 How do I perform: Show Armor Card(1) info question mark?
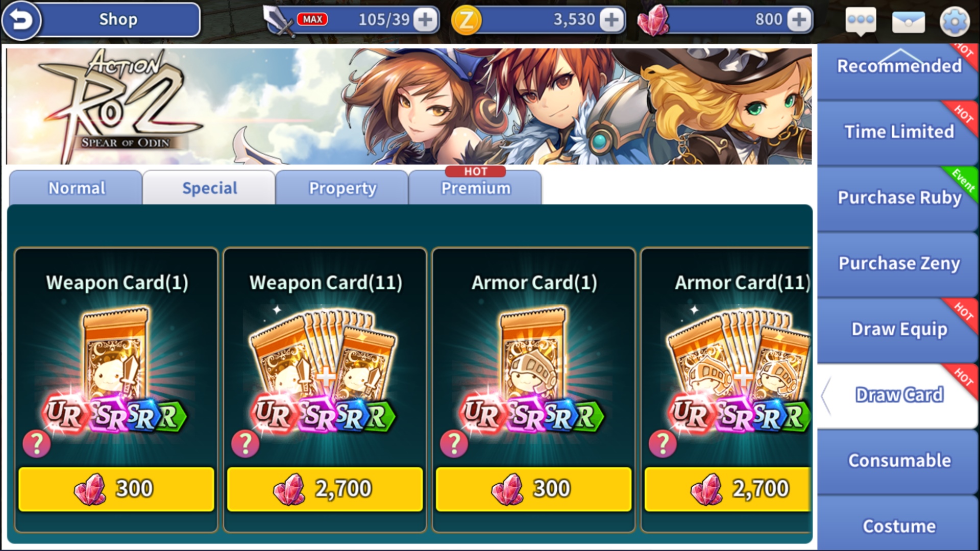(x=454, y=444)
